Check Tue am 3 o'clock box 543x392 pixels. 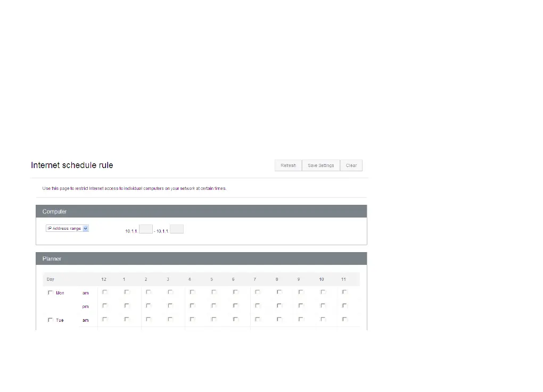(x=170, y=319)
